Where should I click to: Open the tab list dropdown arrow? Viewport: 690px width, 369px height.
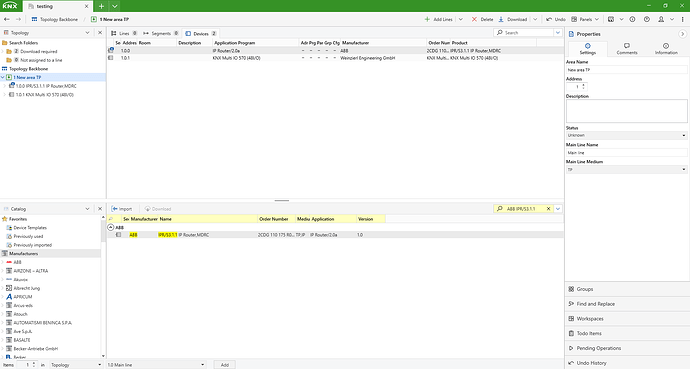pyautogui.click(x=114, y=6)
